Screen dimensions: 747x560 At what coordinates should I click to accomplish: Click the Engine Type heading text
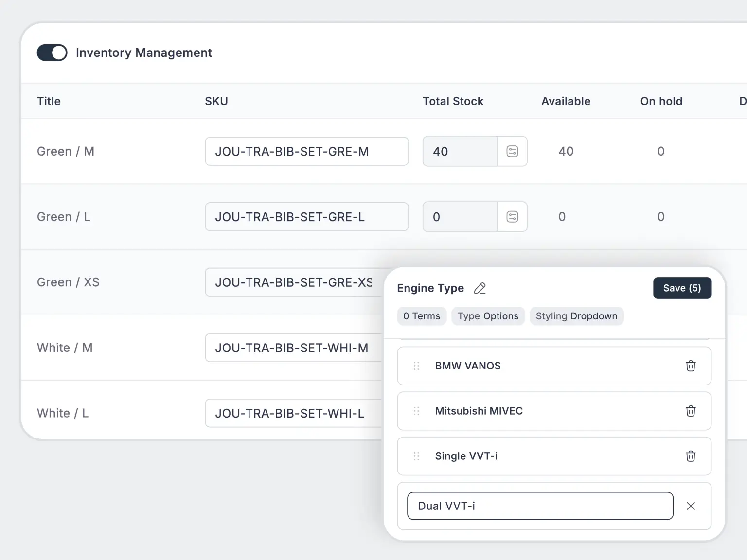click(430, 288)
